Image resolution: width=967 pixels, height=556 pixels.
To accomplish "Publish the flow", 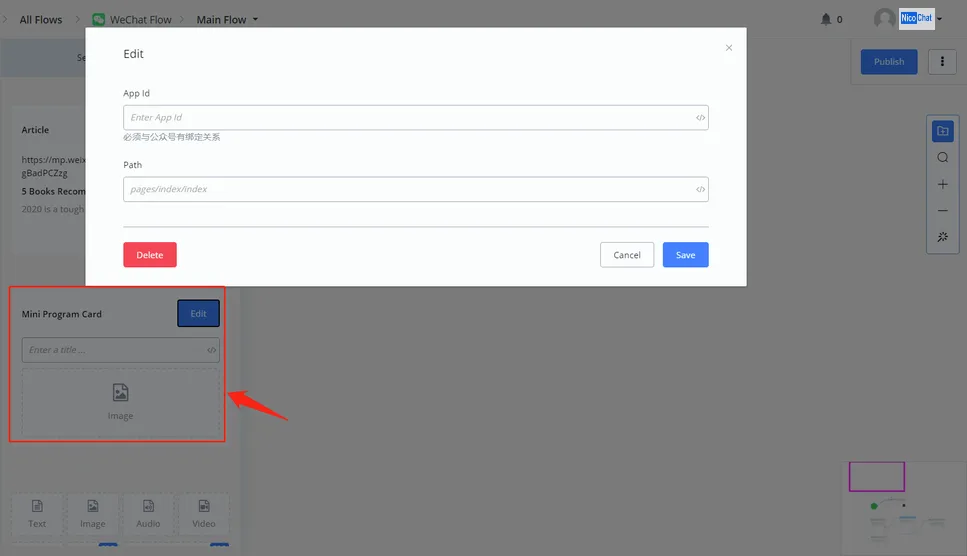I will click(x=889, y=62).
